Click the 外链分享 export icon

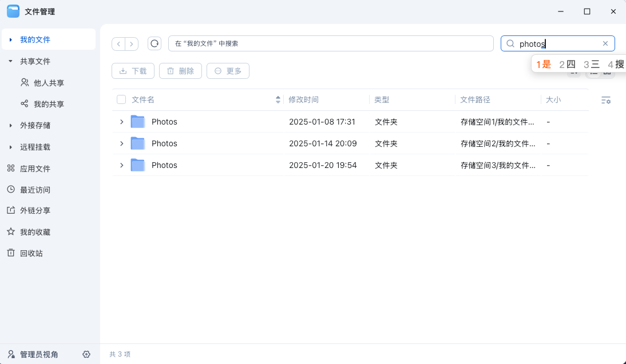click(x=11, y=210)
